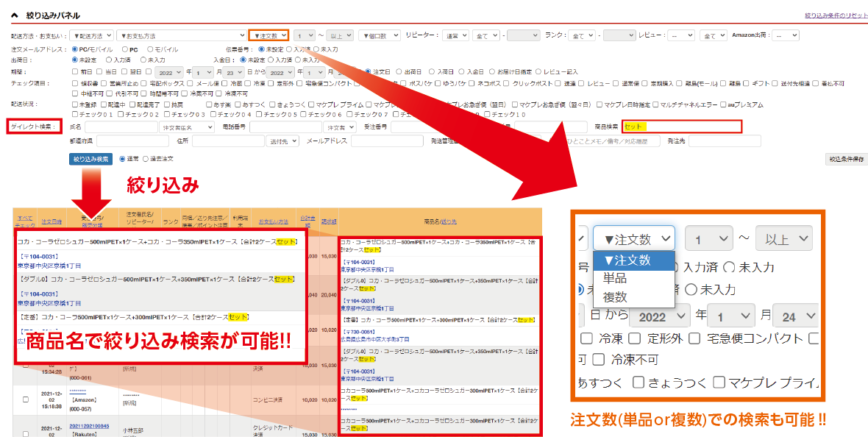Screen dimensions: 868x437
Task: Tick the メール便 checkbox
Action: (x=191, y=84)
